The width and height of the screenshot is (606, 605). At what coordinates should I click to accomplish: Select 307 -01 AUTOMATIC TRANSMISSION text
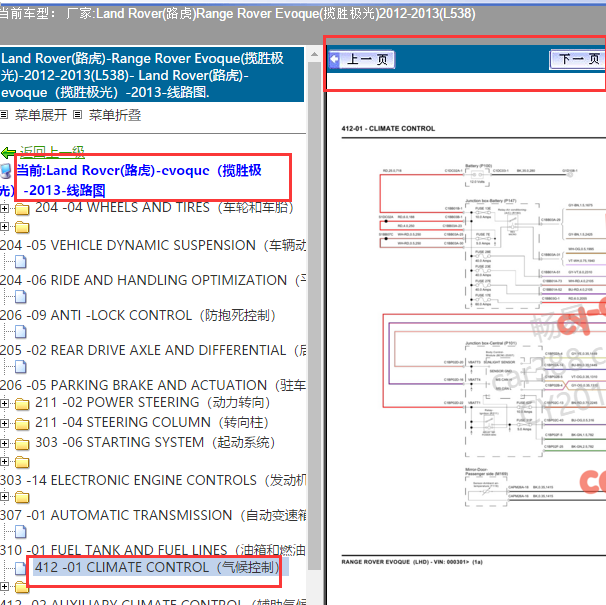pyautogui.click(x=153, y=515)
